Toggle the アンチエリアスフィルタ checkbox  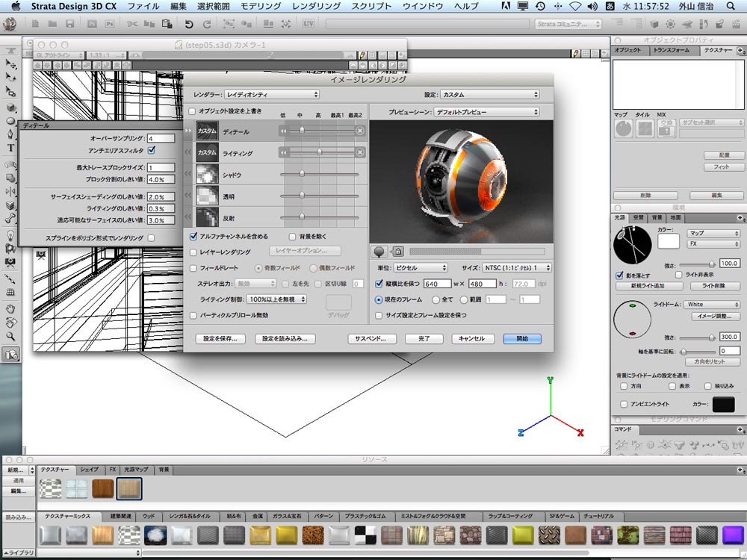tap(152, 150)
